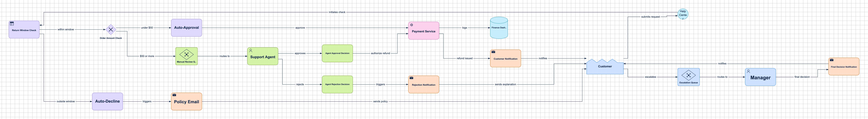Click the 'initiates check' connector label
The width and height of the screenshot is (868, 119).
pyautogui.click(x=337, y=12)
